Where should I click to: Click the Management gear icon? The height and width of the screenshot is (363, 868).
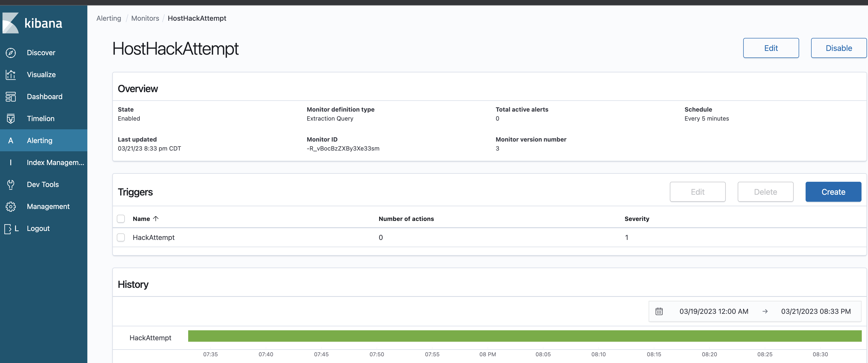(11, 207)
